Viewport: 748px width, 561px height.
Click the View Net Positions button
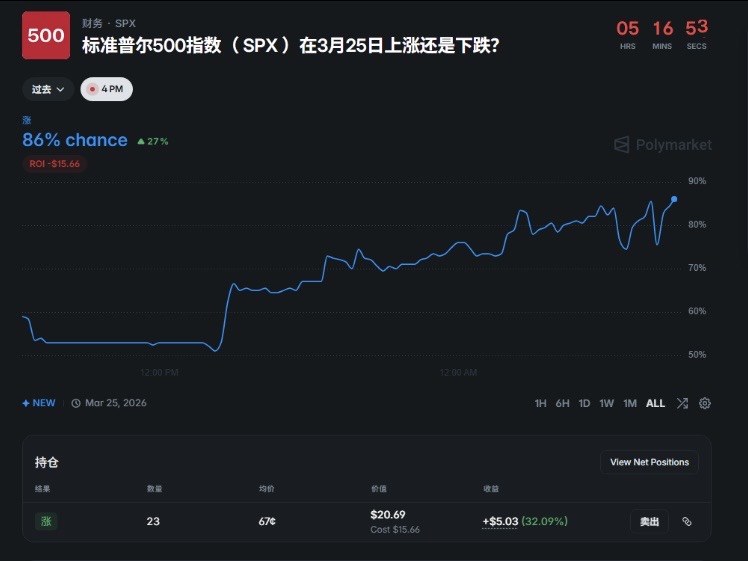649,462
